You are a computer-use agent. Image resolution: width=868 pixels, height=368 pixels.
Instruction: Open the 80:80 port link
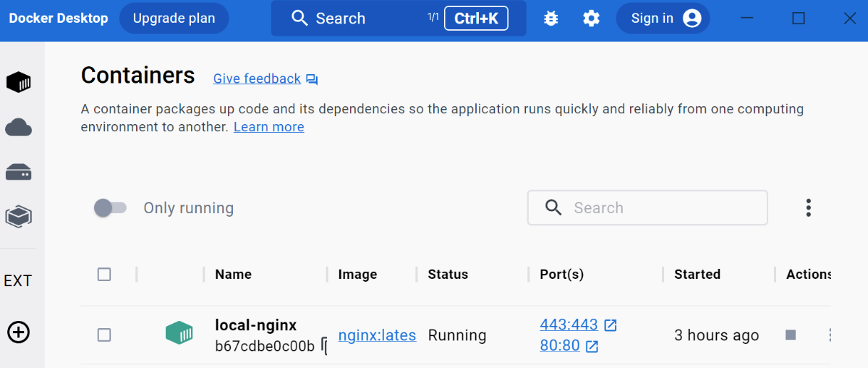click(x=560, y=346)
